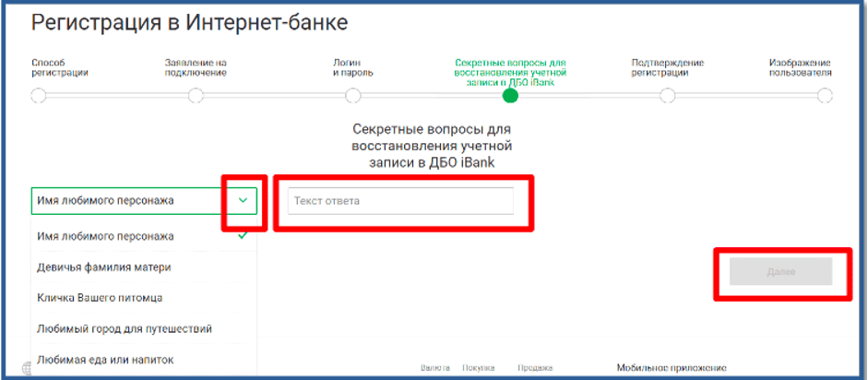Click the 'Заявление на подключение' step circle

(196, 96)
